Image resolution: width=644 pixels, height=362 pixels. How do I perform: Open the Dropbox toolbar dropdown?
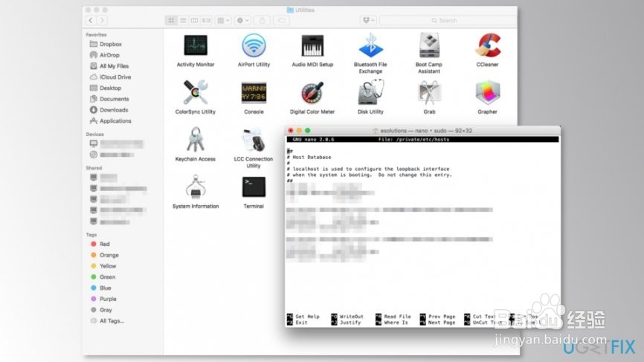(x=368, y=20)
